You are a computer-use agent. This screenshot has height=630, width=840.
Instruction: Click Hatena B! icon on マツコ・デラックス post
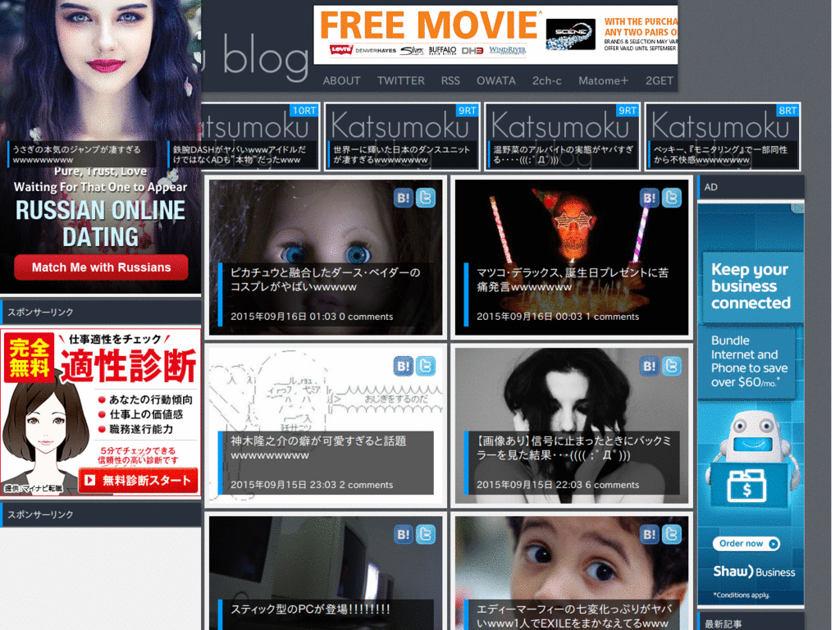click(x=650, y=199)
